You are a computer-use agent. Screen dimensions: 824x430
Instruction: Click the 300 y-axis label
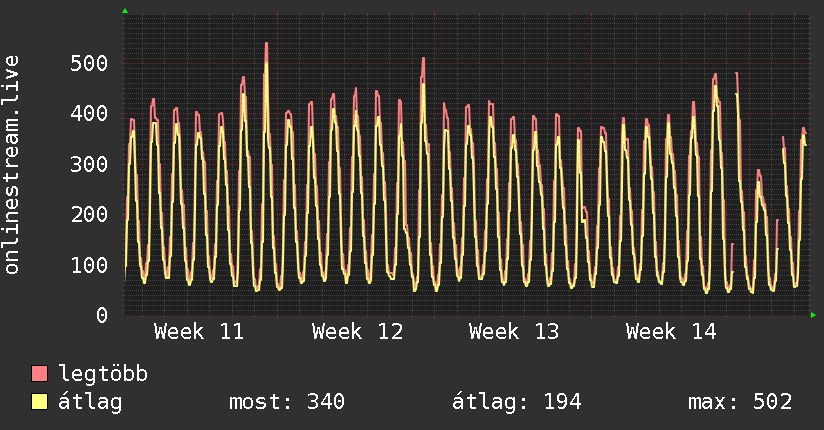pos(89,164)
